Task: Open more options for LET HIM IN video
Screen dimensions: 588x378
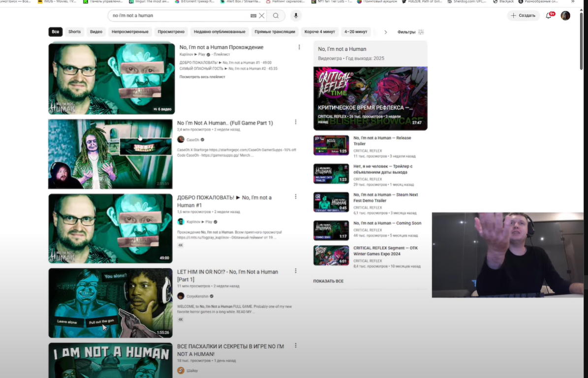Action: click(296, 271)
